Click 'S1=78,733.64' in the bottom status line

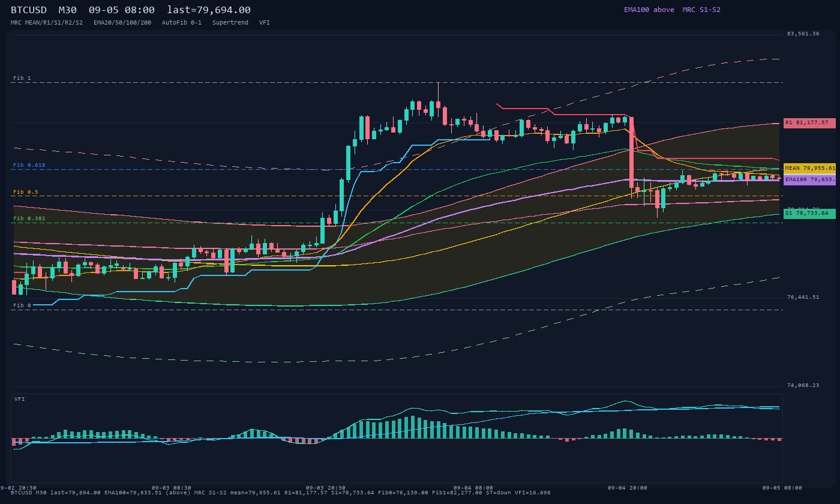[353, 493]
